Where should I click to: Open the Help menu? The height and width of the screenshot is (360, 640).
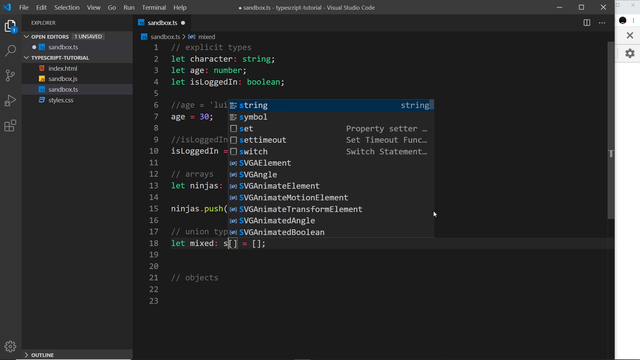pyautogui.click(x=180, y=7)
